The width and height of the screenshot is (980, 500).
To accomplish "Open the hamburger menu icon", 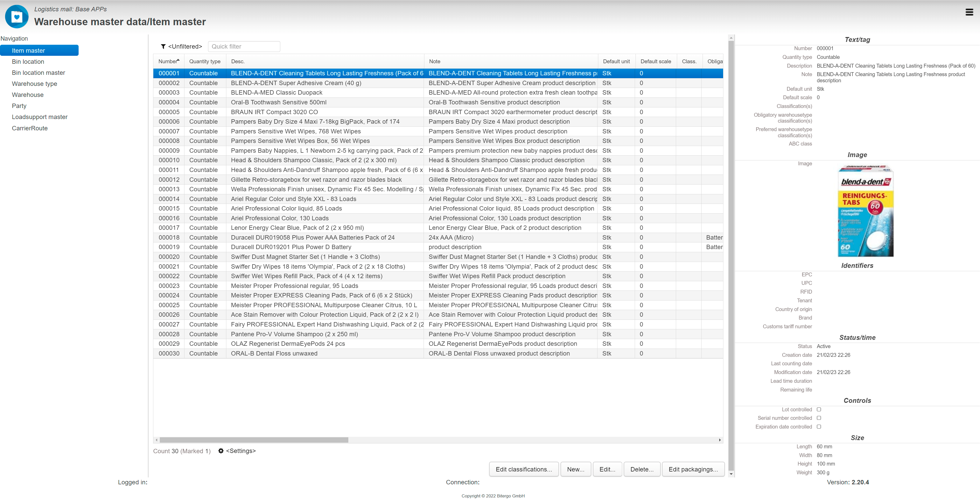I will click(969, 12).
